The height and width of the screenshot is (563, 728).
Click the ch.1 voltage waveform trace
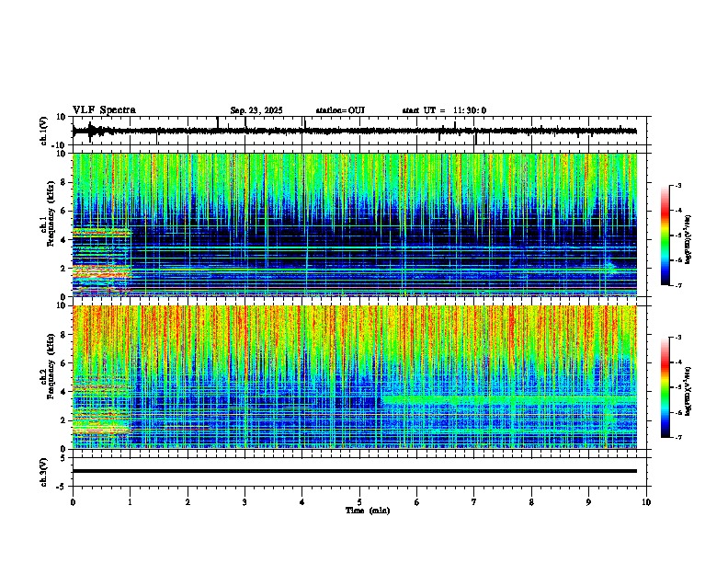(x=354, y=131)
